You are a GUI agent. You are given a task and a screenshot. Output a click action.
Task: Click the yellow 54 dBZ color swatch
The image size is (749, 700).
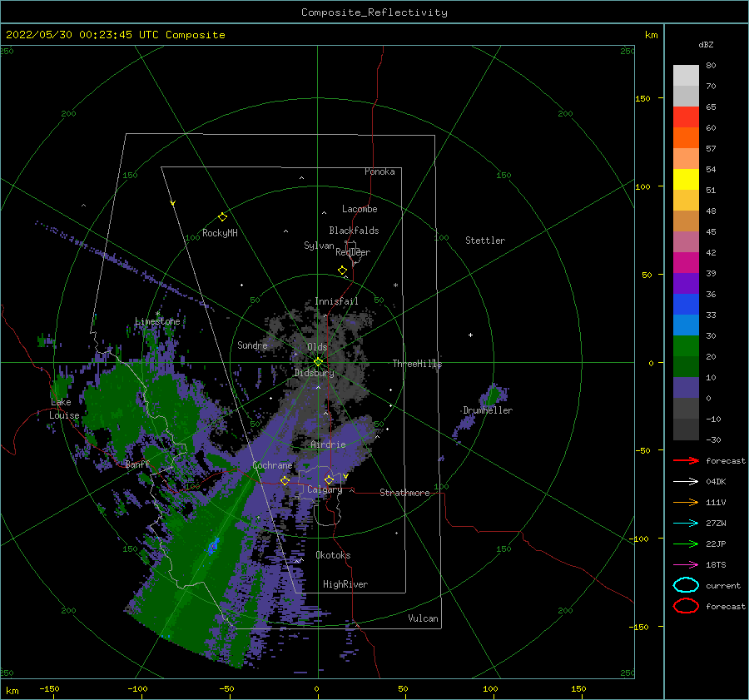point(686,179)
